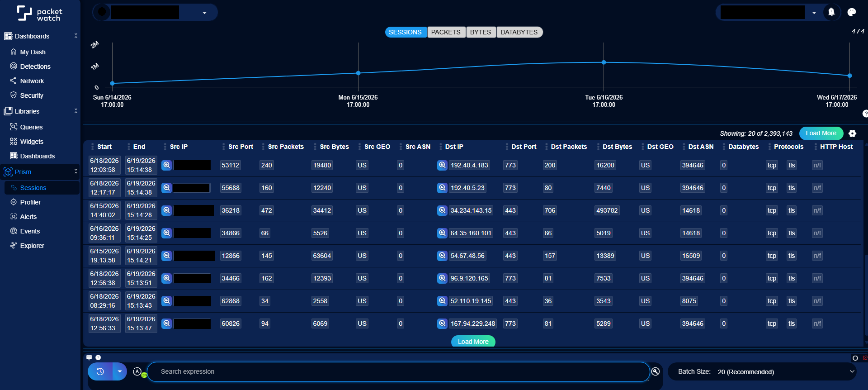Click the Mon 6/15/2026 chart data point
This screenshot has width=868, height=390.
click(x=358, y=73)
